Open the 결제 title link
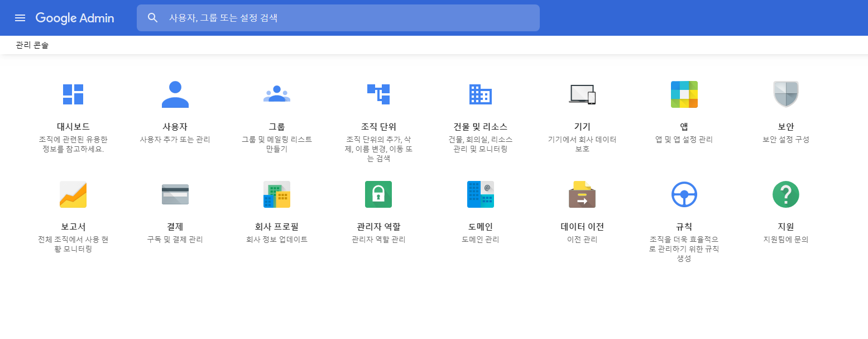This screenshot has height=339, width=868. point(175,227)
